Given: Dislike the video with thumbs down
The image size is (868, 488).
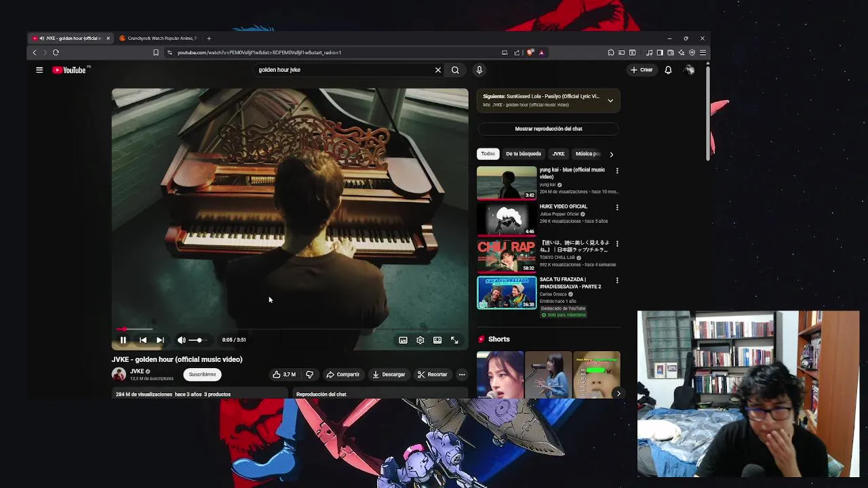Looking at the screenshot, I should (x=309, y=374).
